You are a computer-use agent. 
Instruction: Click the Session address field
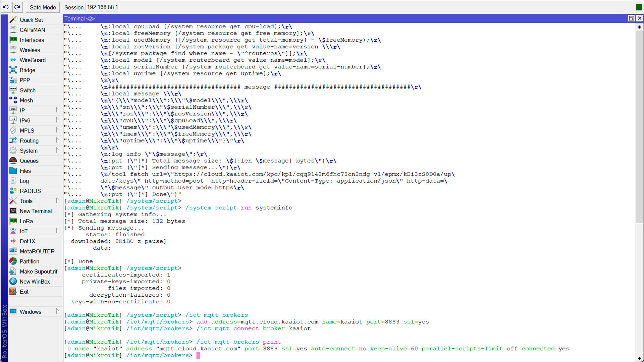[x=102, y=7]
